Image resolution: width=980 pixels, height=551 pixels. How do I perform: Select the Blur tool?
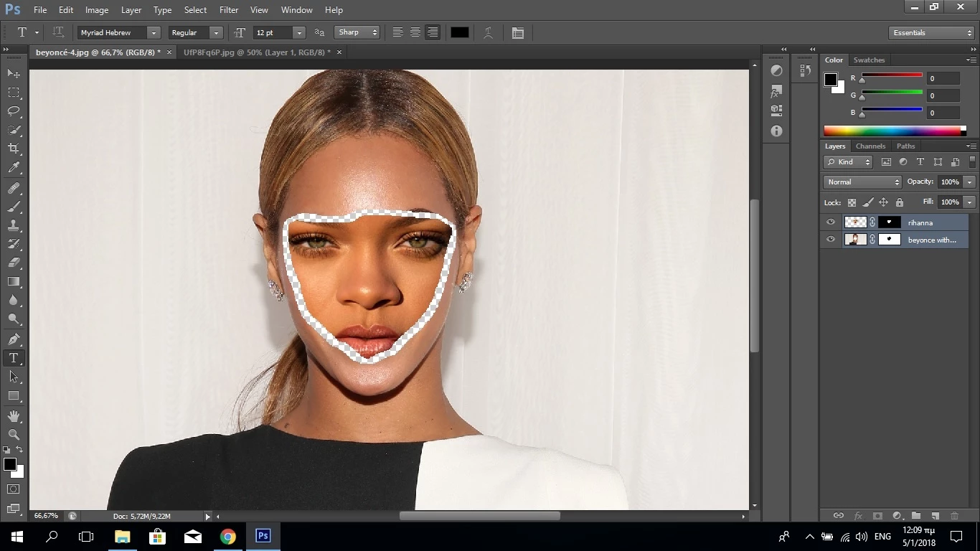14,300
